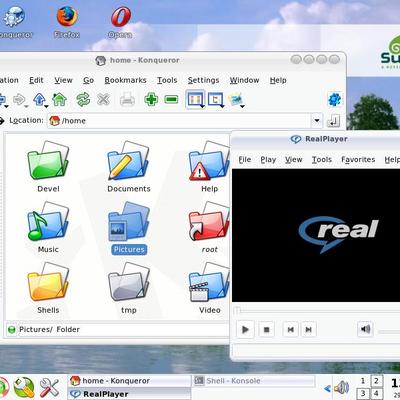Select the Pictures folder
This screenshot has height=400, width=400.
point(129,228)
